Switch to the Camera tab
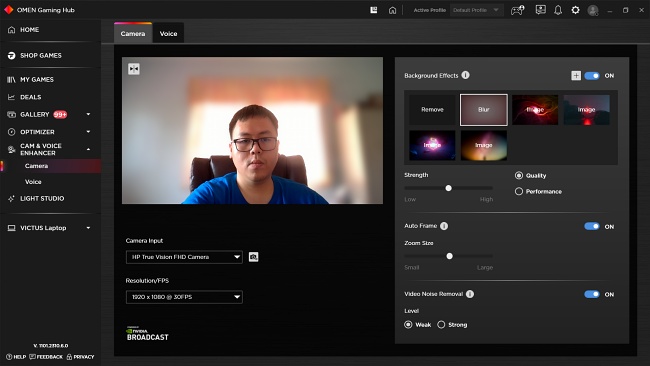650x366 pixels. [x=133, y=33]
